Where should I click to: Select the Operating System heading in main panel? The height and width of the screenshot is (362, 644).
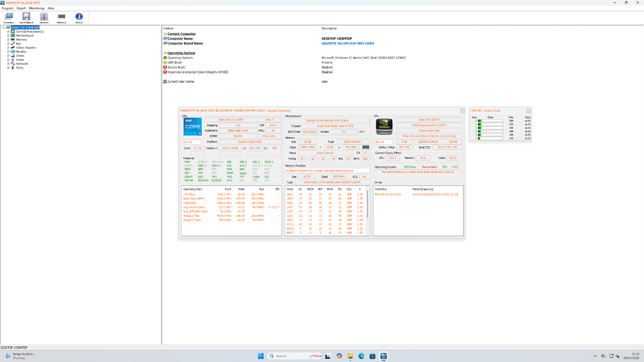(x=181, y=53)
